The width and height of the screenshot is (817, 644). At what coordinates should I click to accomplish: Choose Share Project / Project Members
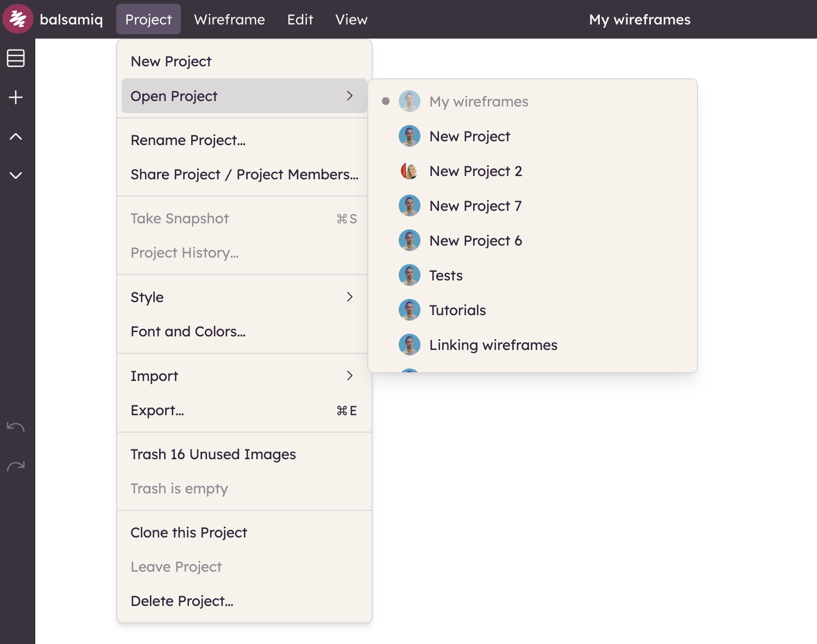244,174
